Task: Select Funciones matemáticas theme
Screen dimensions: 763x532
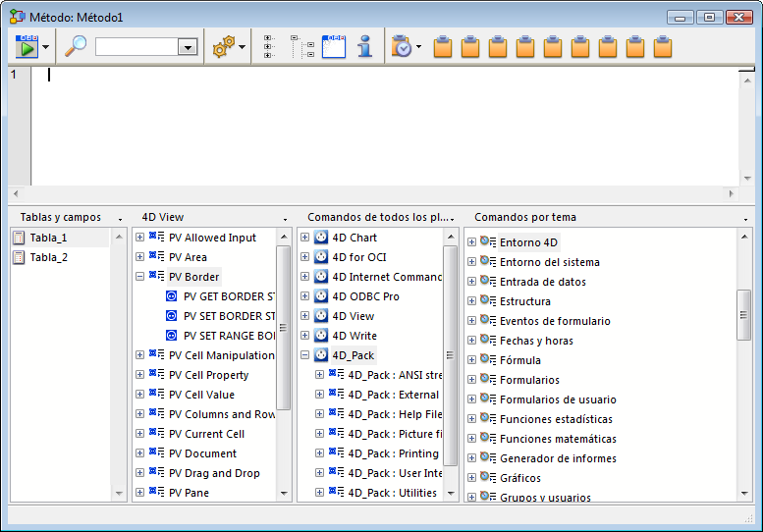Action: click(558, 439)
